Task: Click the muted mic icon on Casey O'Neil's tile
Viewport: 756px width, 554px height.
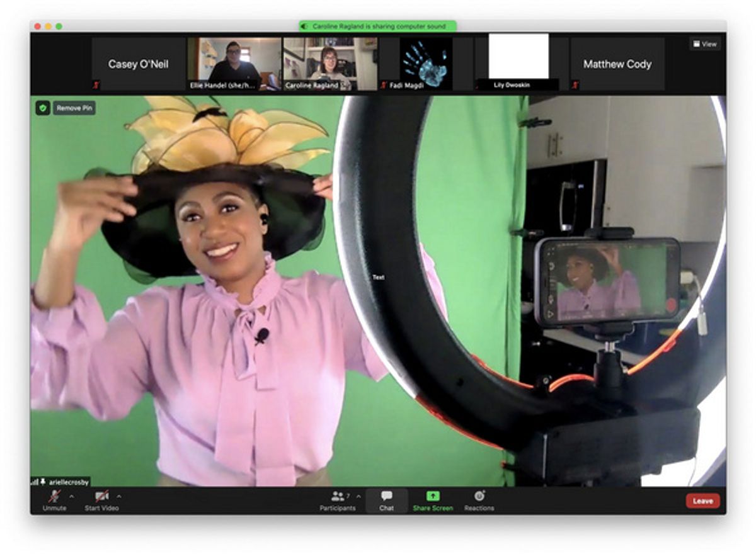Action: point(96,85)
